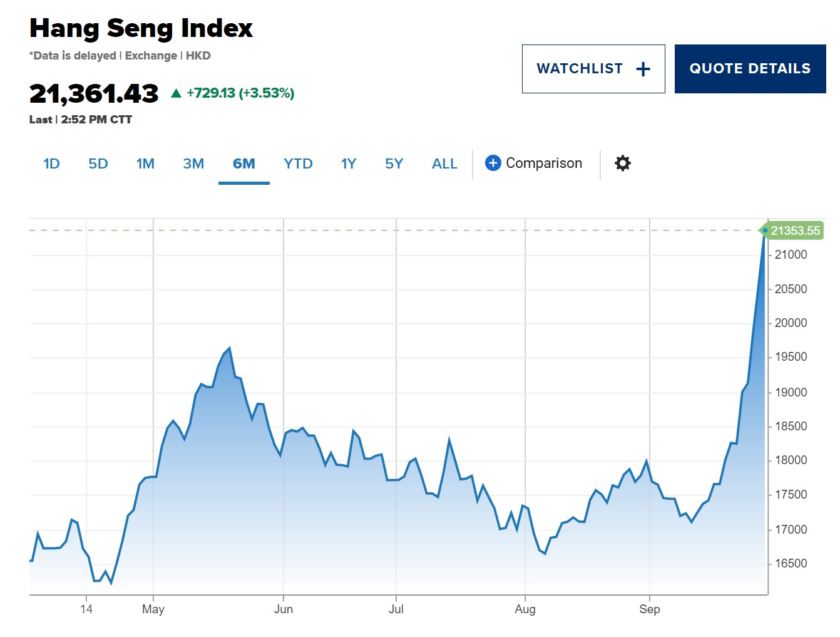Show the 3M chart view

tap(193, 164)
